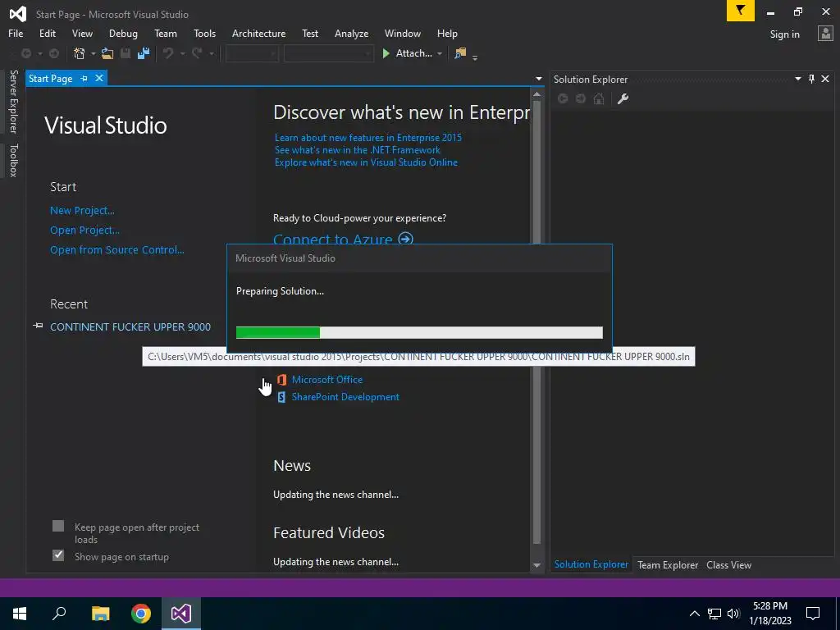Open the Navigate Backward history dropdown
This screenshot has height=630, width=840.
[x=39, y=53]
